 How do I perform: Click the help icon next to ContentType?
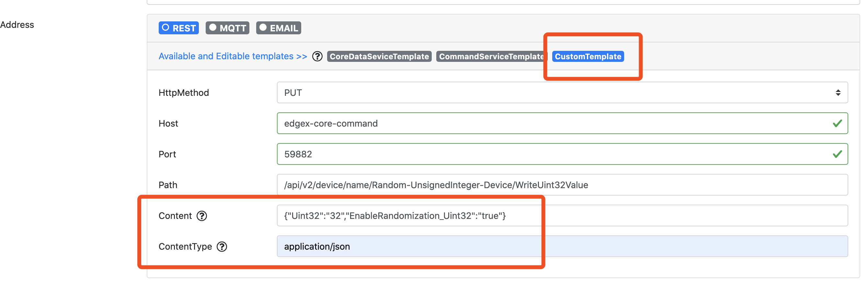pos(222,246)
